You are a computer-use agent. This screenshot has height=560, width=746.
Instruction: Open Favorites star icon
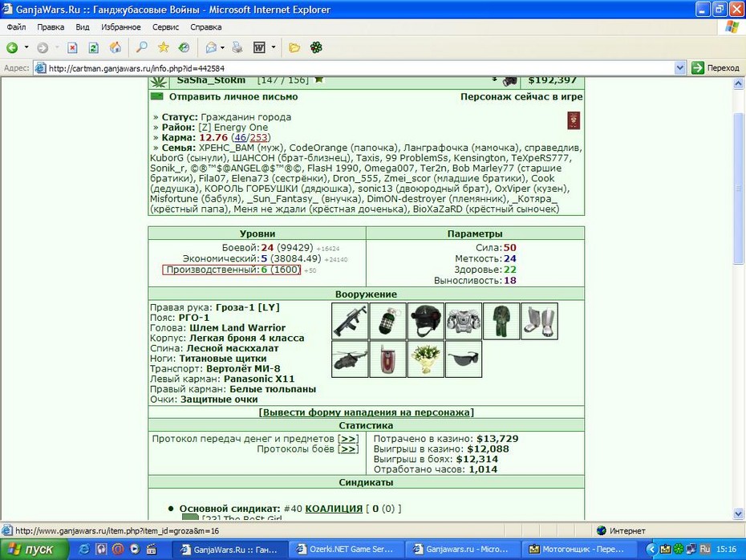[x=163, y=47]
